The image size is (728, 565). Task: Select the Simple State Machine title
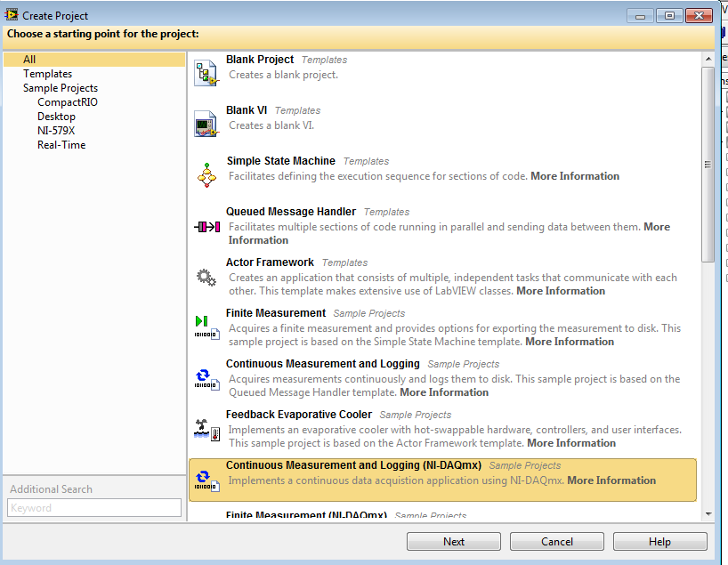click(280, 161)
